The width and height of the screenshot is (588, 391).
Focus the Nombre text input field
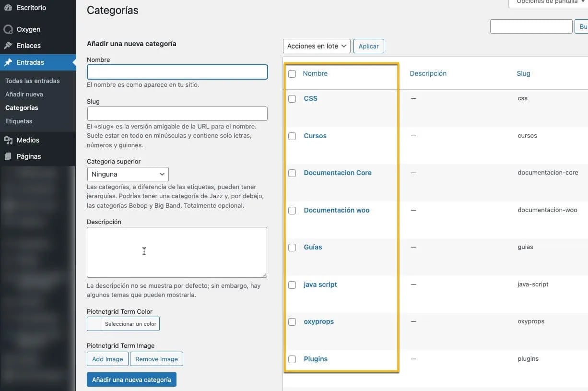click(177, 72)
